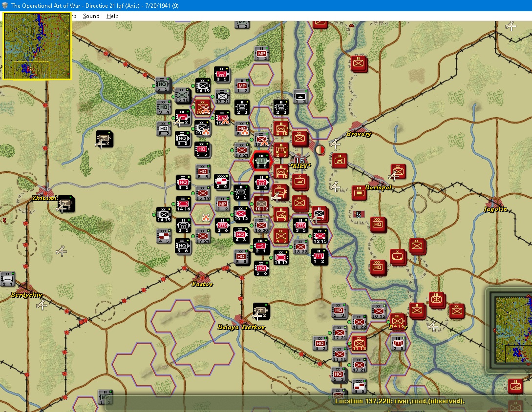
Task: Select the gray infantry division marked 16-20
Action: coord(261,226)
